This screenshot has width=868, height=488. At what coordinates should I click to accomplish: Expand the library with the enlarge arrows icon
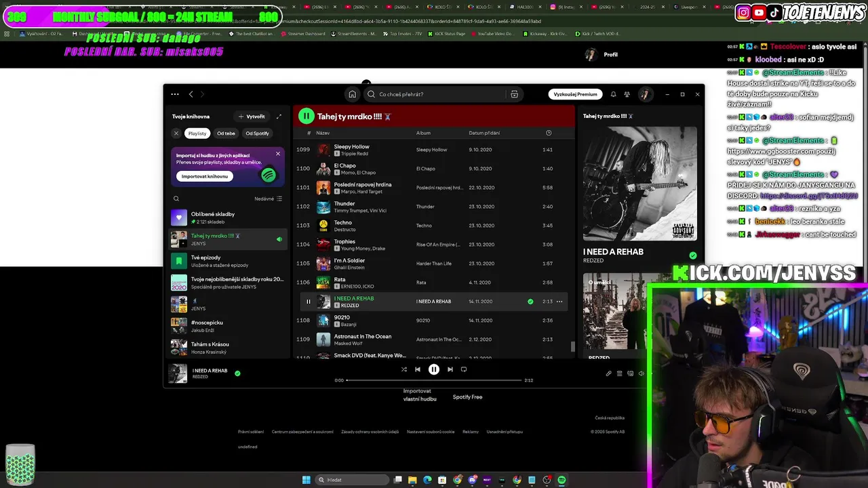[x=279, y=117]
